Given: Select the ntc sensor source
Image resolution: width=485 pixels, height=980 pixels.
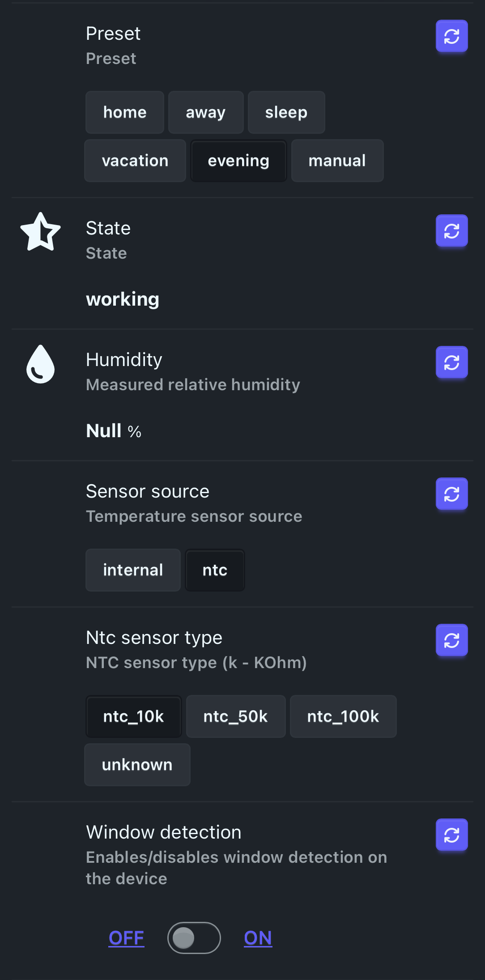Looking at the screenshot, I should pos(215,570).
